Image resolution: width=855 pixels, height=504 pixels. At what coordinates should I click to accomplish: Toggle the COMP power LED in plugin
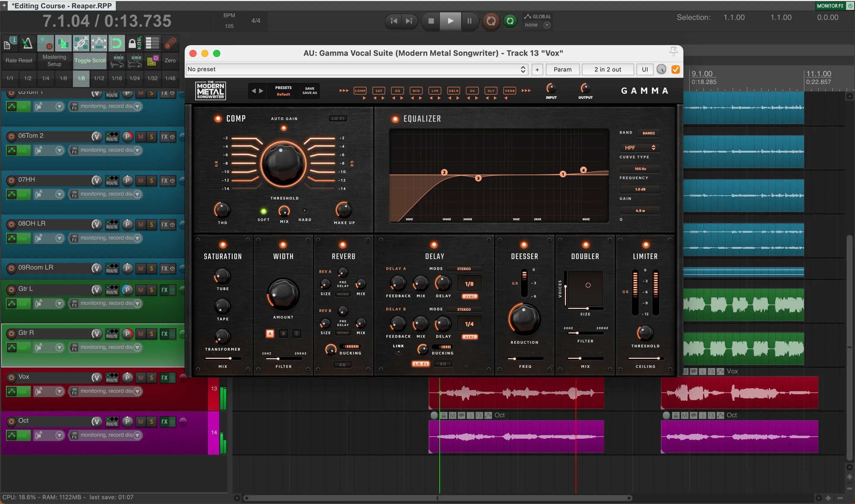click(218, 118)
